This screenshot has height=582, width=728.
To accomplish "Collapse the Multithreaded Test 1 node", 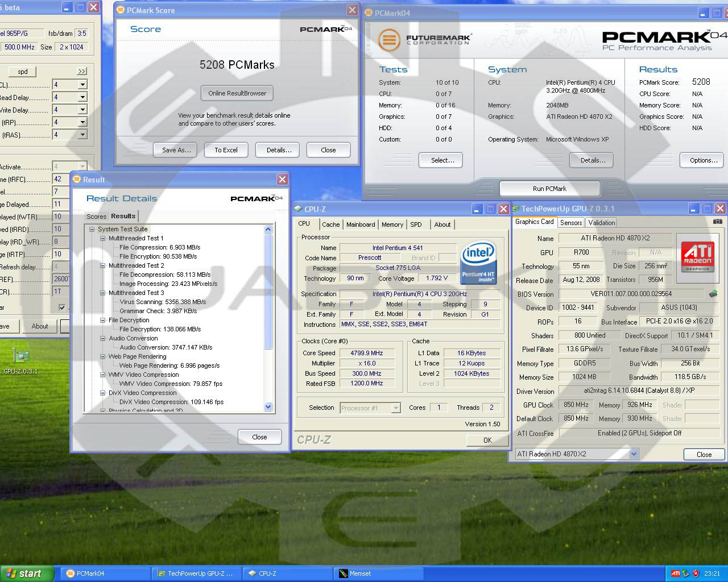I will (x=103, y=238).
